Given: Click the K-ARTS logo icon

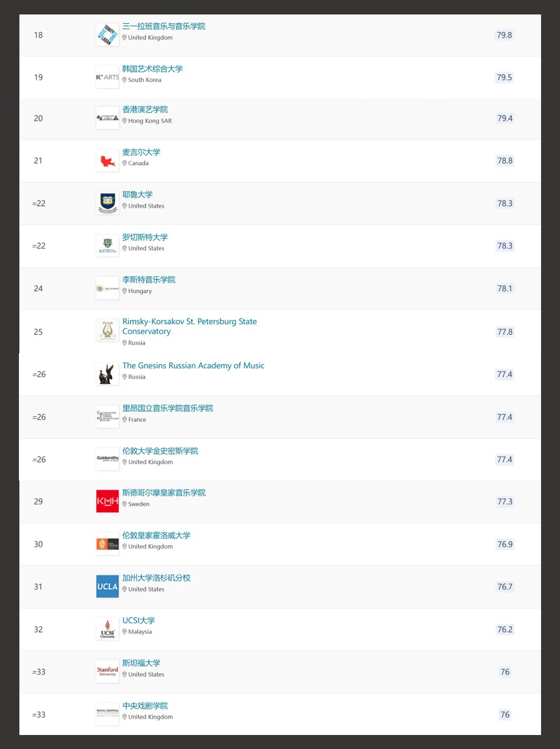Looking at the screenshot, I should 107,77.
